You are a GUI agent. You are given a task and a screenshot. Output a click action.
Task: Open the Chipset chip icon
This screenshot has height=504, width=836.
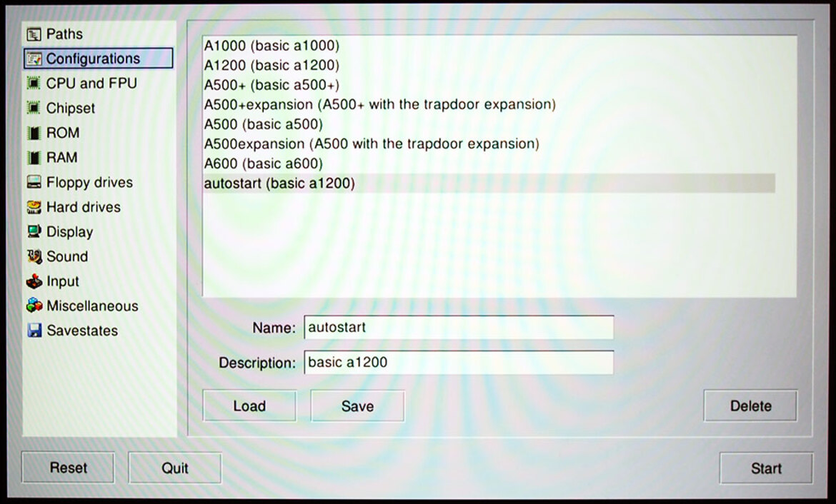34,108
